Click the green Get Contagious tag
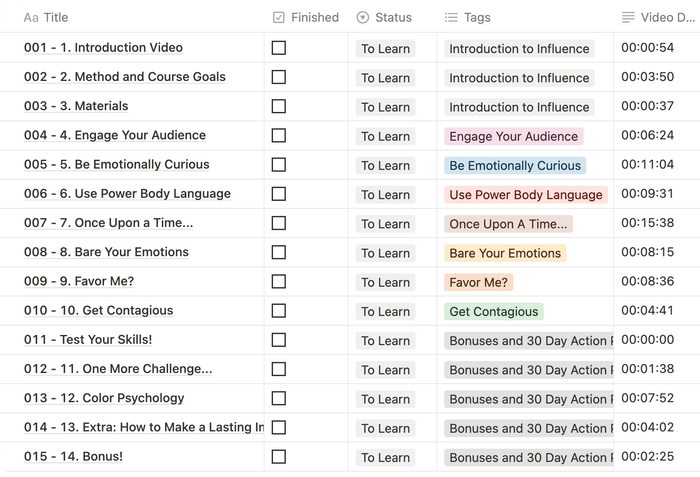 (494, 311)
